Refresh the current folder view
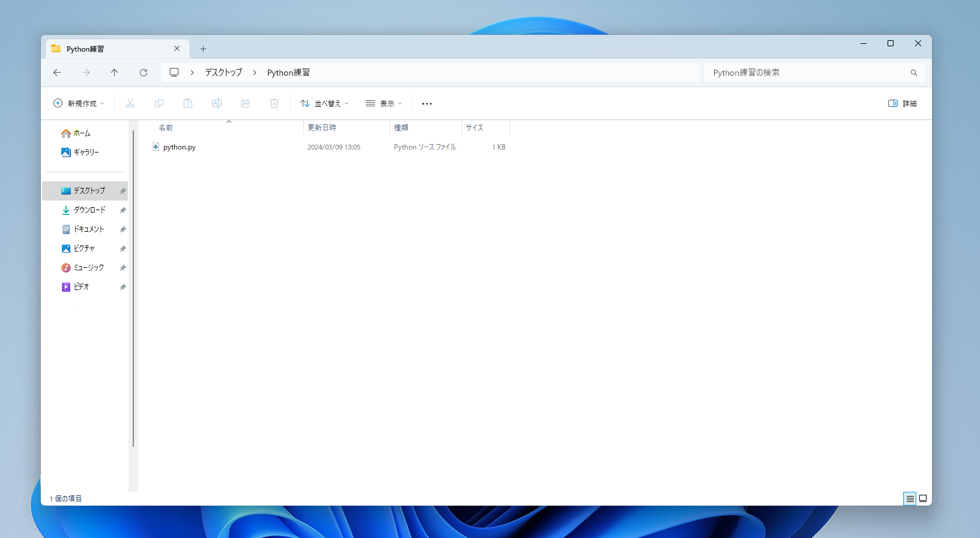The width and height of the screenshot is (980, 538). pos(143,73)
